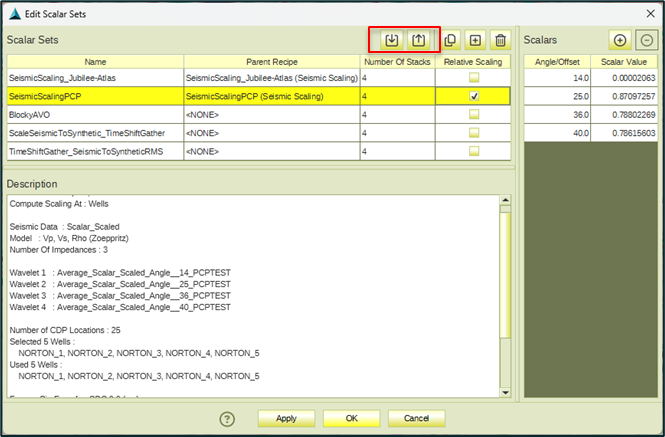This screenshot has height=437, width=665.
Task: Click Number Of Stacks cell for BlockyAVO
Action: click(397, 115)
